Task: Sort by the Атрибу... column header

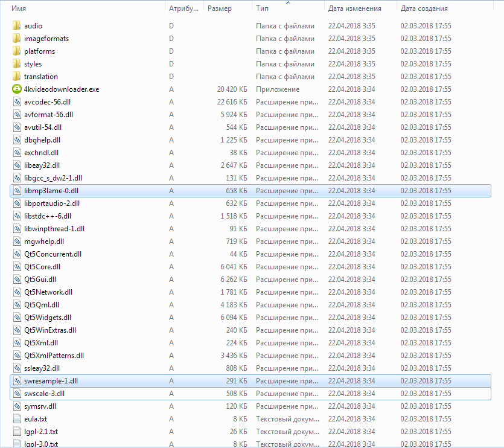Action: coord(184,8)
